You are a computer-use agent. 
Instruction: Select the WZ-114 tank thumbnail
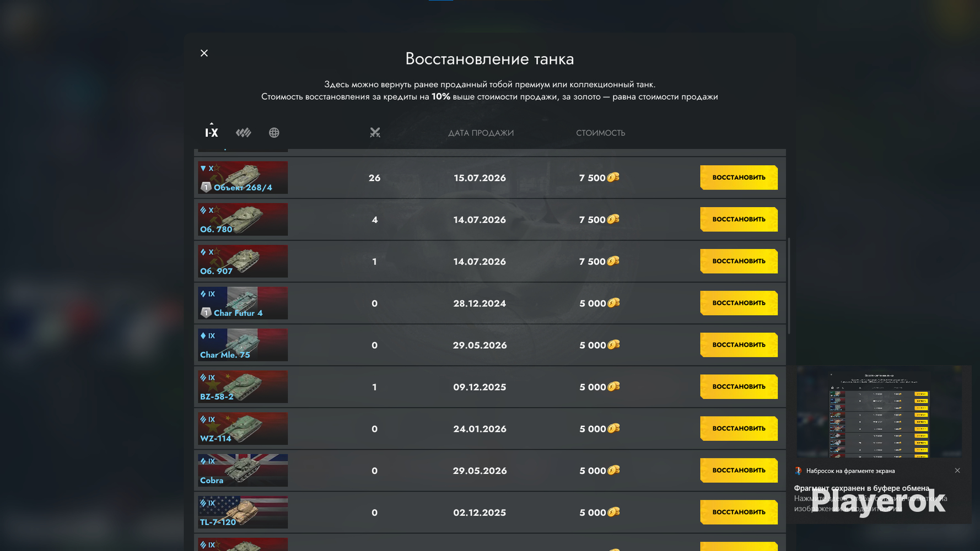click(243, 429)
